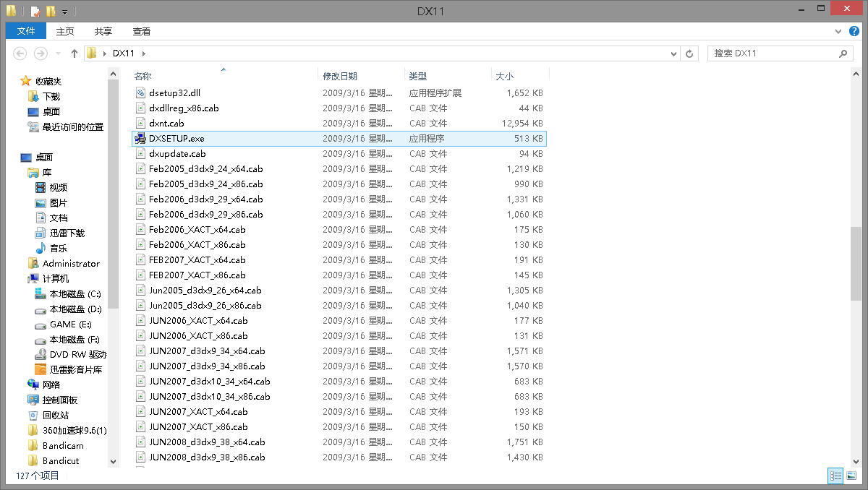The image size is (868, 490).
Task: Open the quick access toolbar customize dropdown
Action: pyautogui.click(x=65, y=12)
